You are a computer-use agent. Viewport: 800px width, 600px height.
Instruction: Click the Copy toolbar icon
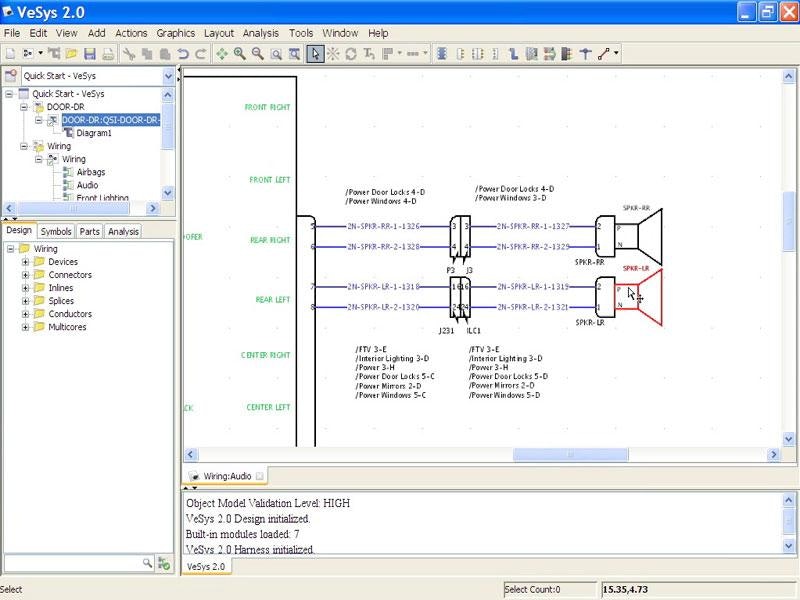pyautogui.click(x=147, y=54)
